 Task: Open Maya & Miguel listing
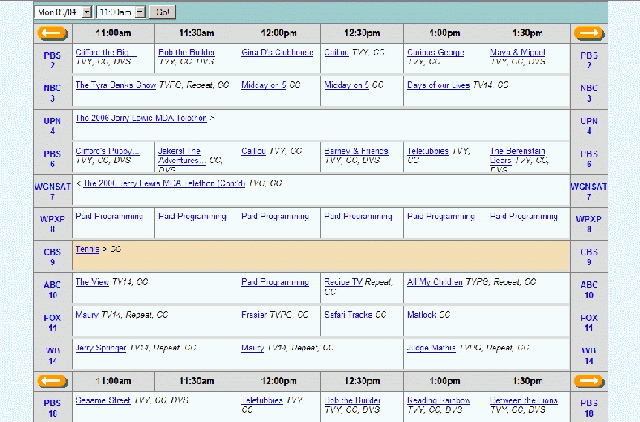pos(518,52)
